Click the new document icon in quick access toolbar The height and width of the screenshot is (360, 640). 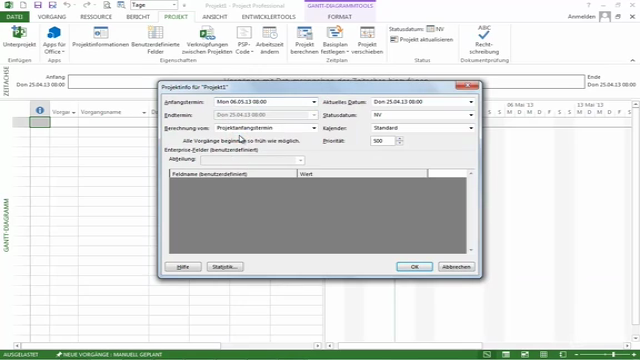(x=23, y=5)
